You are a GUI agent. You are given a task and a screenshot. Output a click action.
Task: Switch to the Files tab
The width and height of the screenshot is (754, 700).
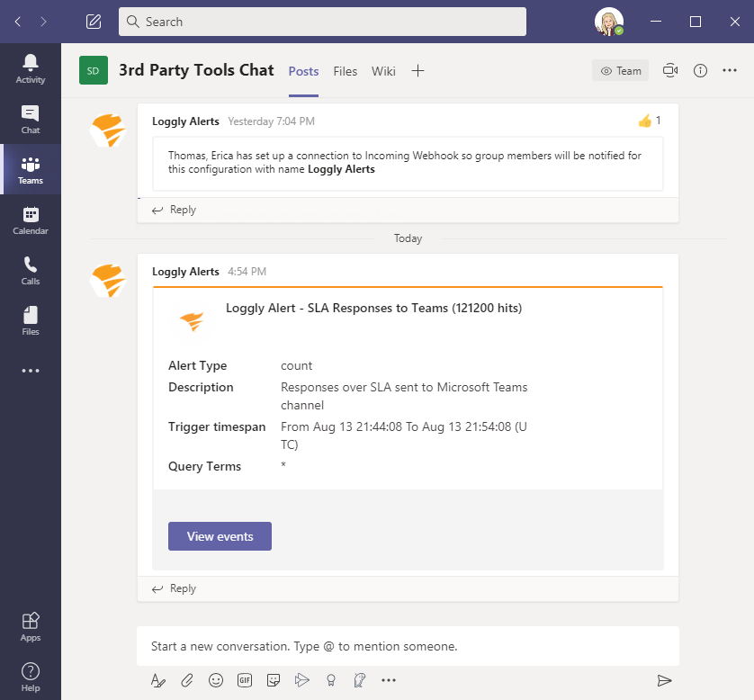pyautogui.click(x=345, y=71)
